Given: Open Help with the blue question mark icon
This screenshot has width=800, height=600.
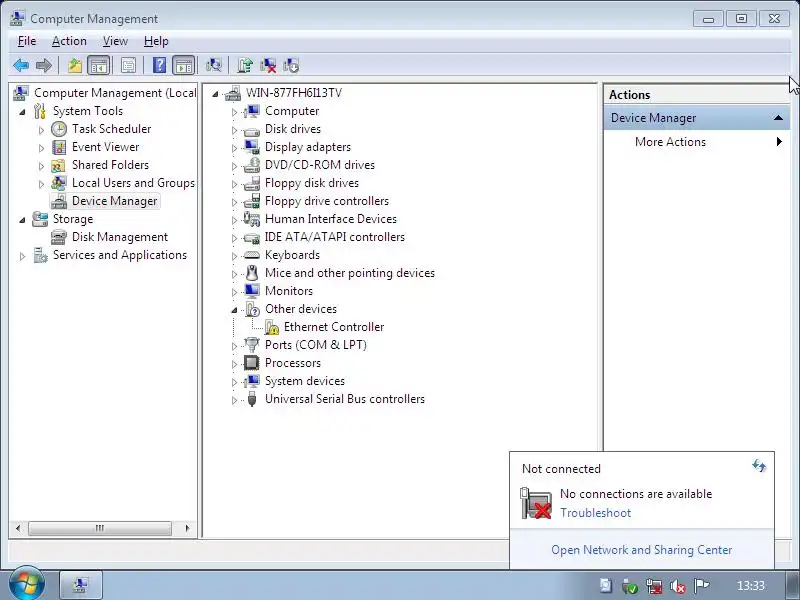Looking at the screenshot, I should [x=159, y=65].
